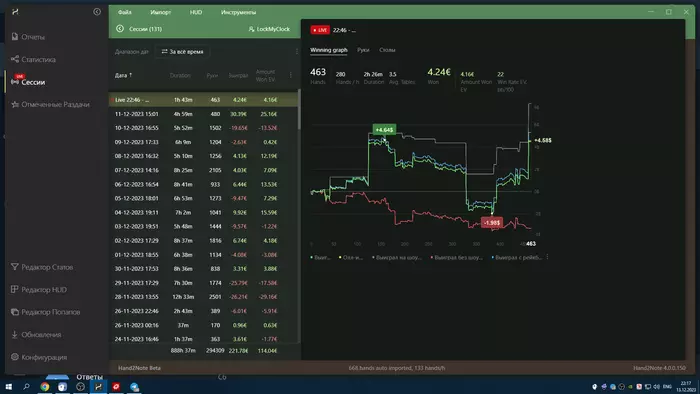This screenshot has width=700, height=394.
Task: Open the Инструменты menu
Action: tap(238, 12)
